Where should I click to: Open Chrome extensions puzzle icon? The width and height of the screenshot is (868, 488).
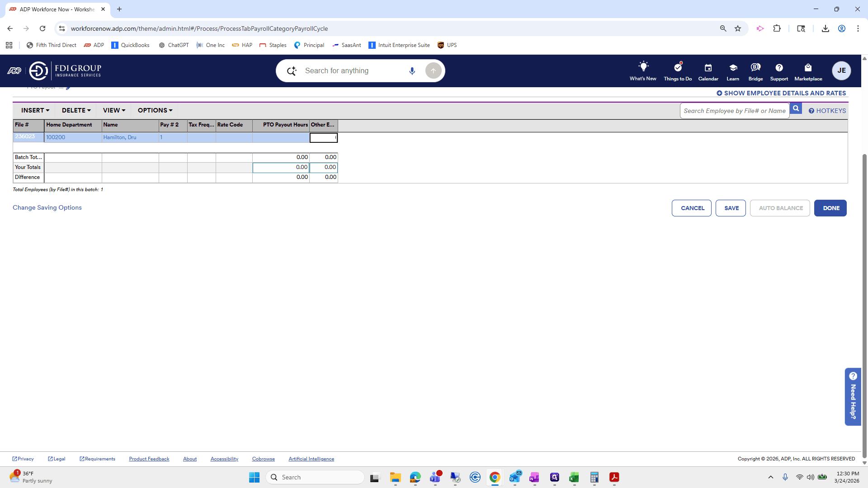point(777,28)
